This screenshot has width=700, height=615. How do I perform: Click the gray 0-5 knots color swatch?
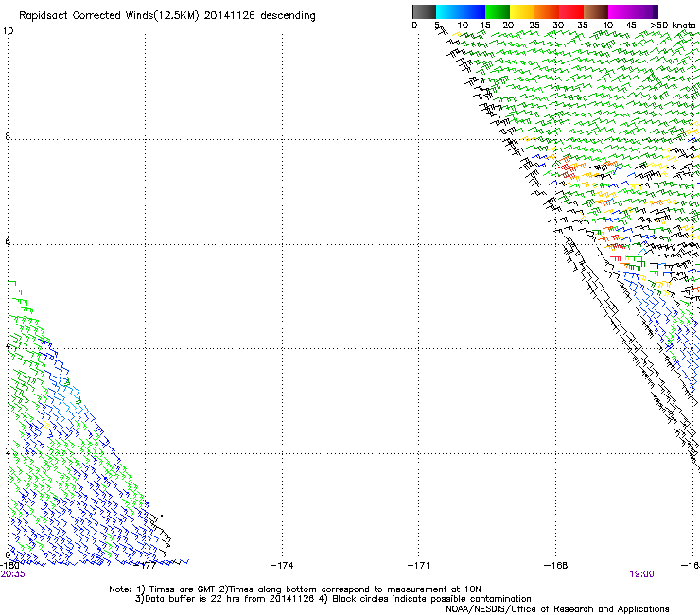(424, 11)
